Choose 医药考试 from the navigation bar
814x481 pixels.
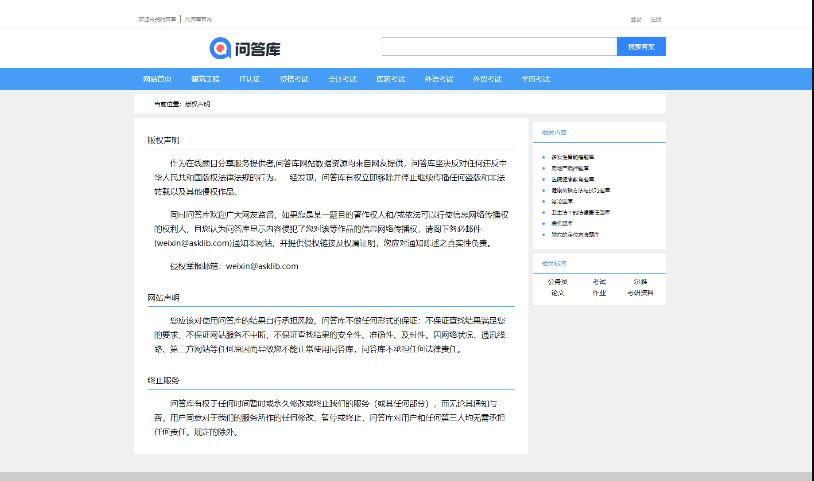[x=390, y=79]
